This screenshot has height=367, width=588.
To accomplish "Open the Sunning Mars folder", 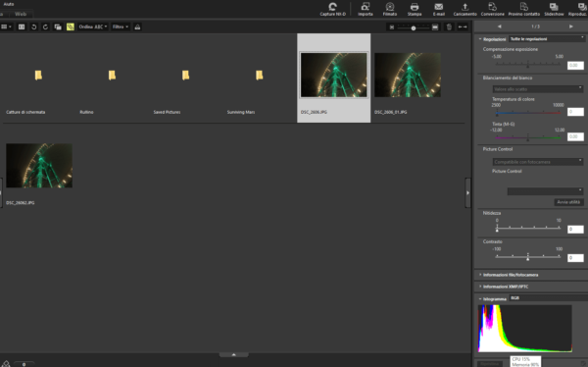I will click(x=259, y=76).
